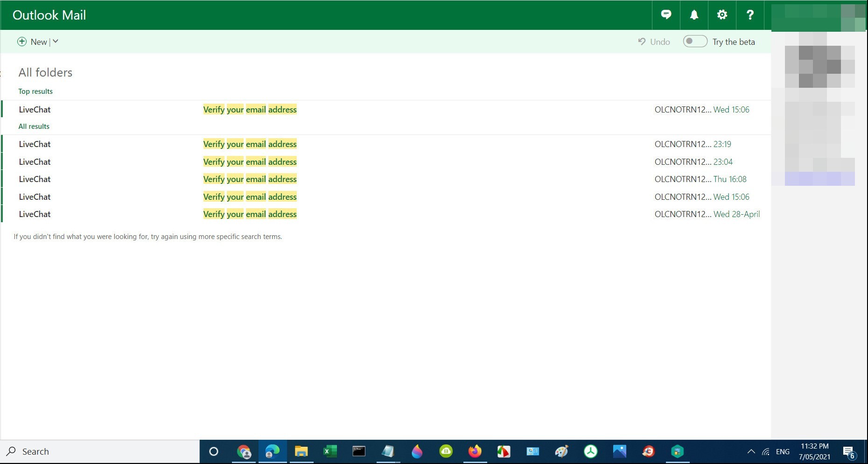Viewport: 868px width, 464px height.
Task: Open Photos app from taskbar
Action: (x=619, y=451)
